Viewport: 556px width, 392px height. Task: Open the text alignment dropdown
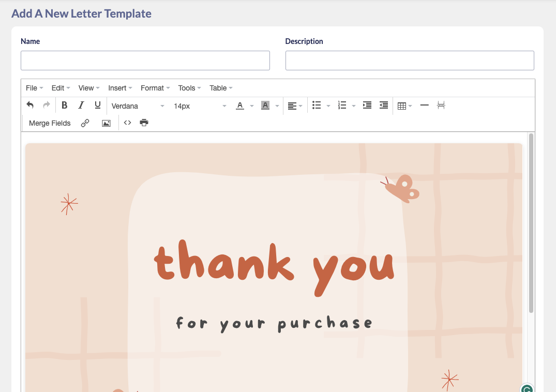(295, 106)
